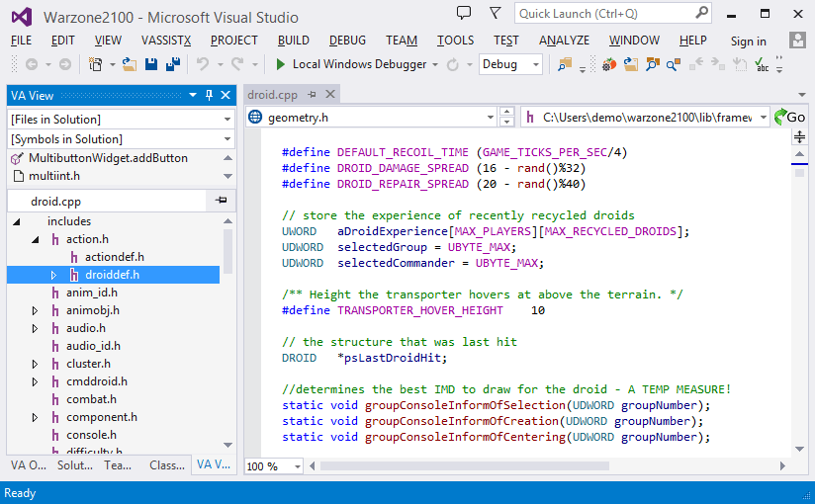Click the includes tree vertical scrollbar thumb

227,251
